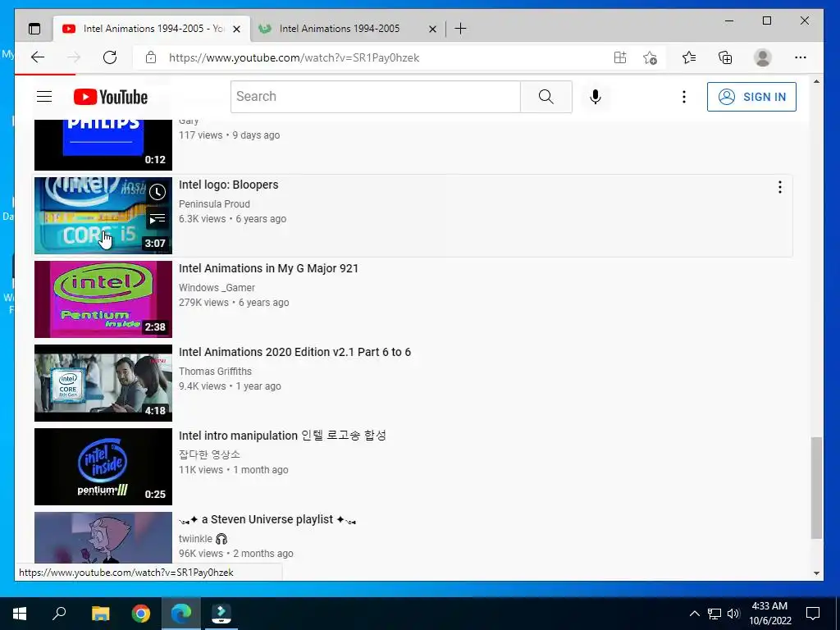Viewport: 840px width, 630px height.
Task: Open Intel Animations 2020 Edition v2.1 title
Action: pos(294,352)
